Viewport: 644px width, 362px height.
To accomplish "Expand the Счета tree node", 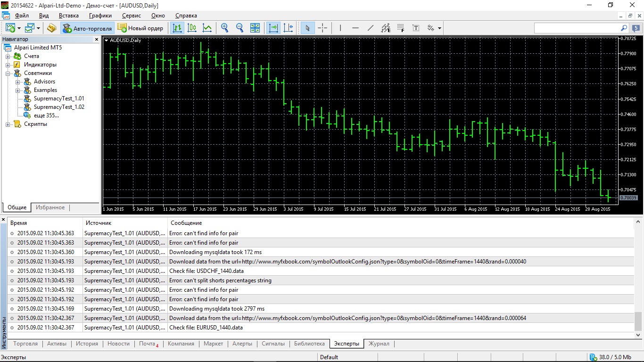I will (8, 57).
